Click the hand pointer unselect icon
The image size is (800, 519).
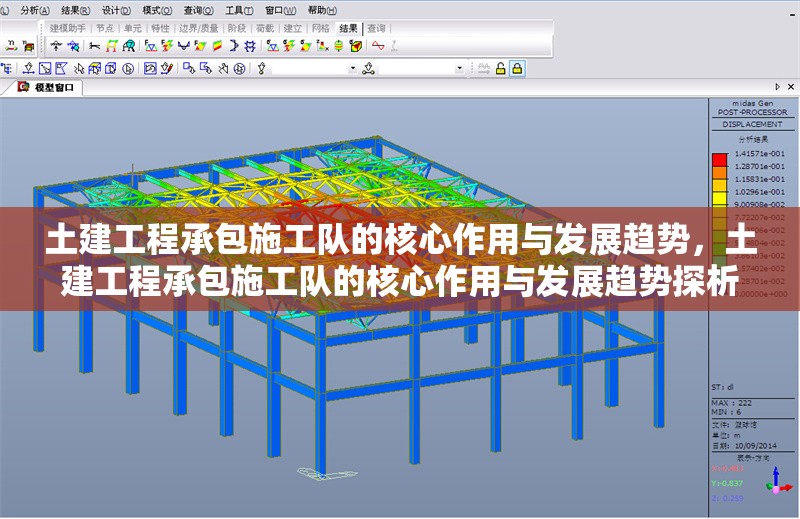click(x=223, y=68)
